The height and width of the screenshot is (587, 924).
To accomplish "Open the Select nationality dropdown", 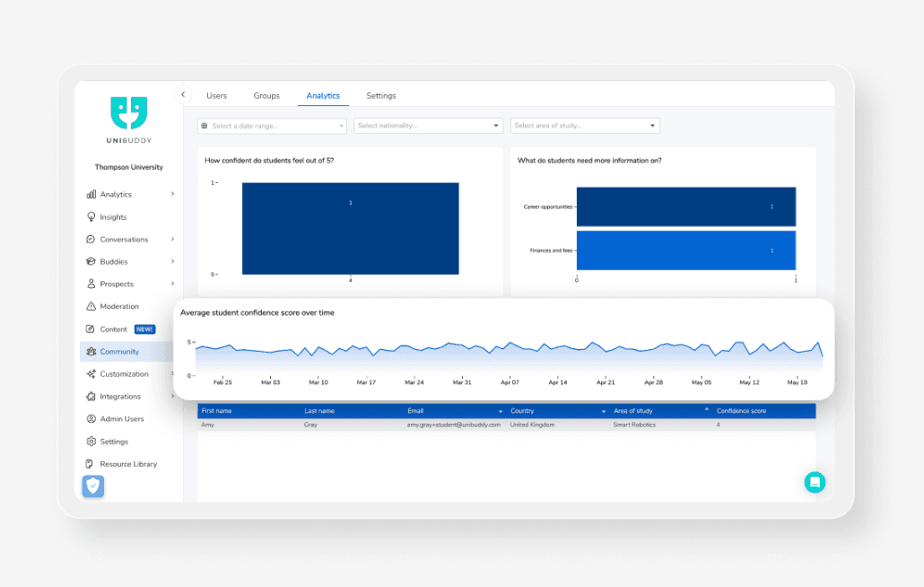I will (429, 126).
